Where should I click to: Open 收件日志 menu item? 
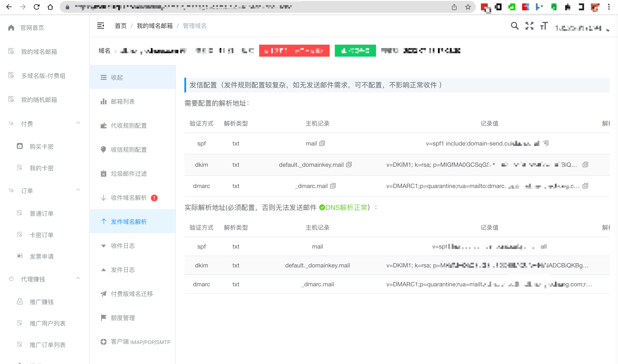pyautogui.click(x=133, y=246)
